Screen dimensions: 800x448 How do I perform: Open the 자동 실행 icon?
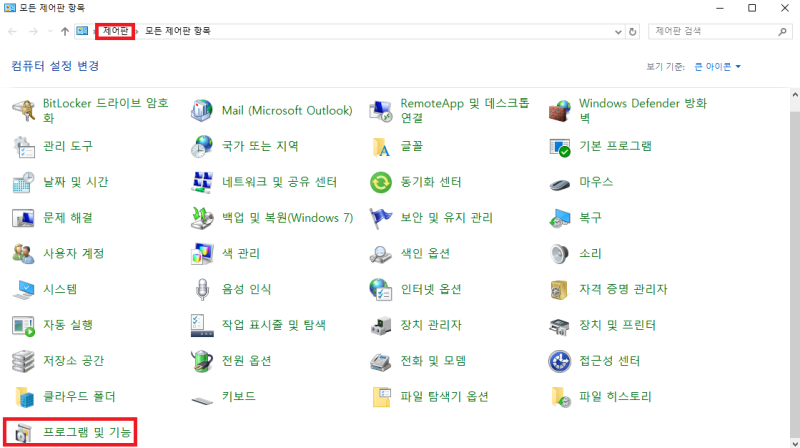[x=23, y=326]
